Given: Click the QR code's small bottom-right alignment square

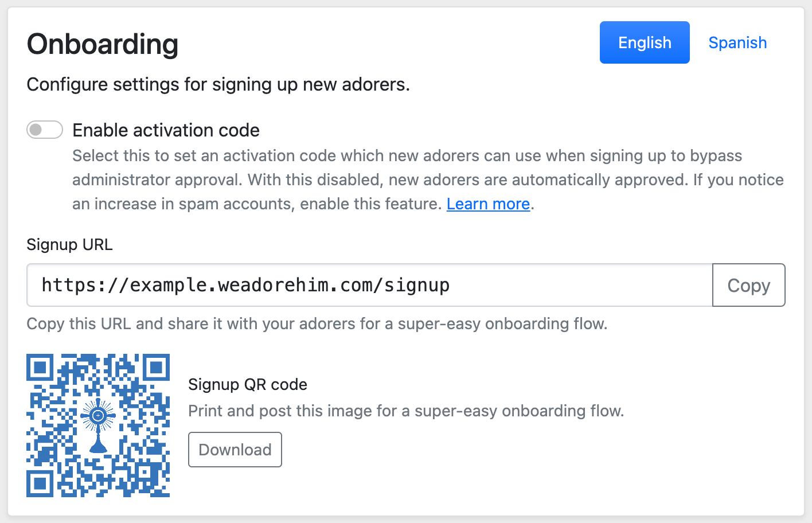Looking at the screenshot, I should pos(145,472).
